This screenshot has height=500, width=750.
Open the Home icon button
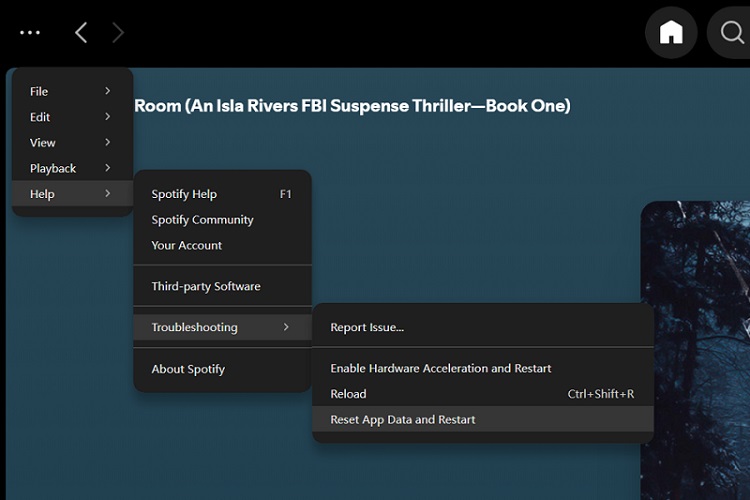coord(671,33)
